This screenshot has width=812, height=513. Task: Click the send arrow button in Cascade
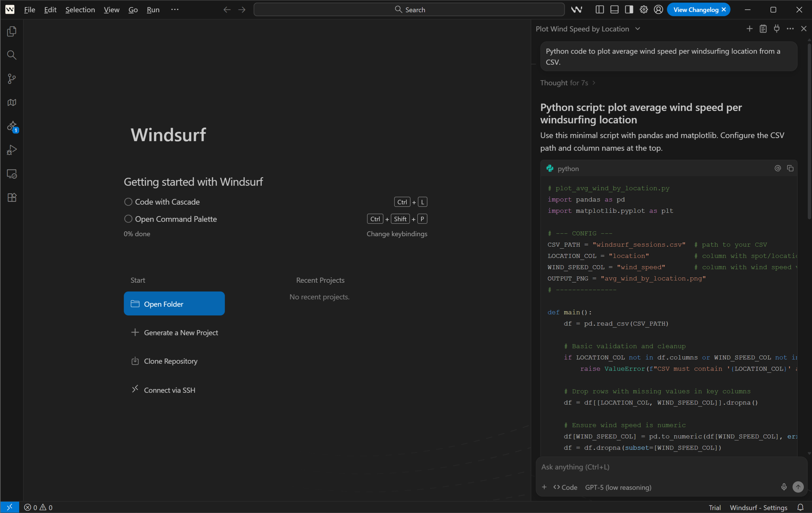(798, 487)
